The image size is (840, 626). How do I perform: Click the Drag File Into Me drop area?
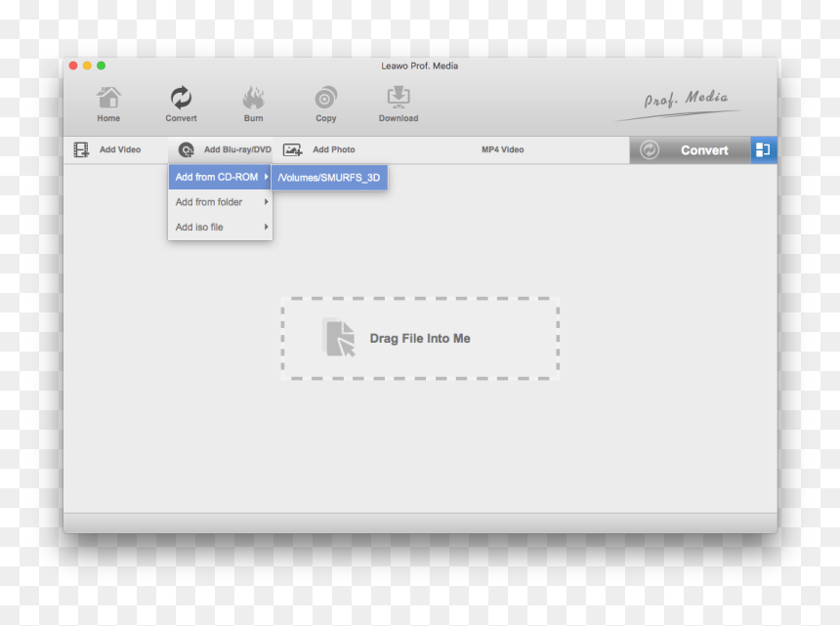pyautogui.click(x=420, y=339)
